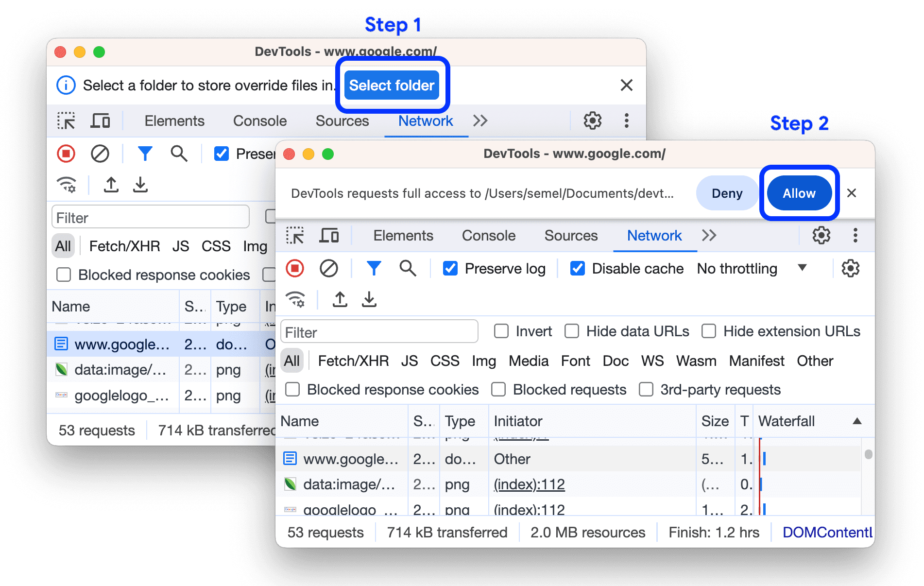Viewport: 924px width, 586px height.
Task: Search within network requests
Action: tap(408, 268)
